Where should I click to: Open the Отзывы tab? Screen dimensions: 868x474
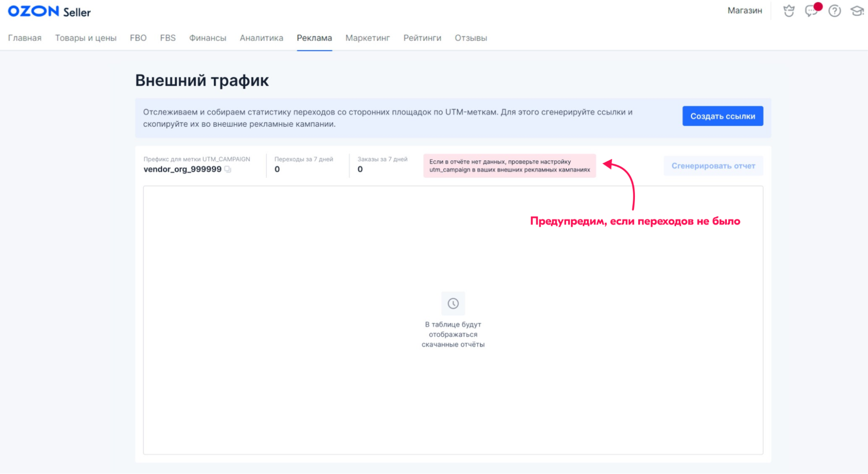pyautogui.click(x=471, y=38)
